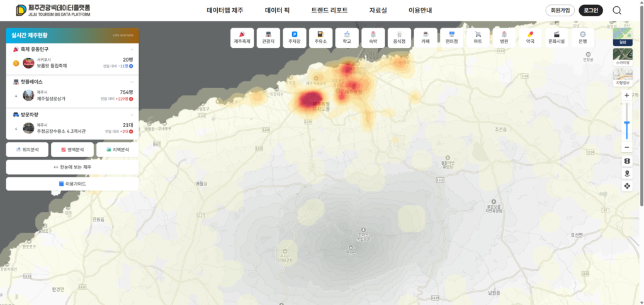This screenshot has width=644, height=305.
Task: Collapse the 축제 유동인구 section chevron
Action: click(132, 49)
